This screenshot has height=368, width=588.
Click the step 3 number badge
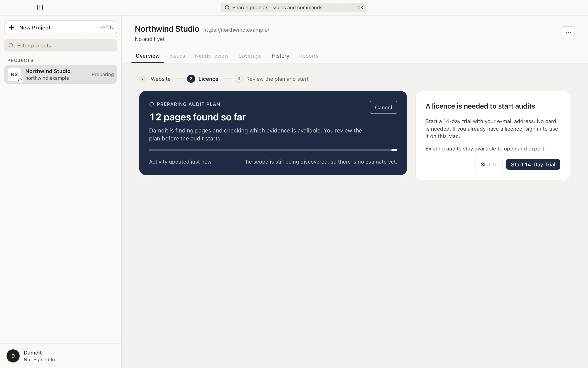point(239,79)
